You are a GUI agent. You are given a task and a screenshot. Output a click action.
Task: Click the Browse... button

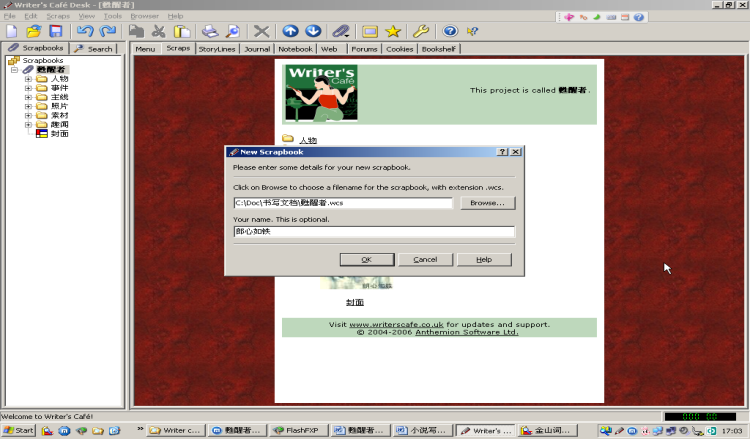click(x=487, y=203)
